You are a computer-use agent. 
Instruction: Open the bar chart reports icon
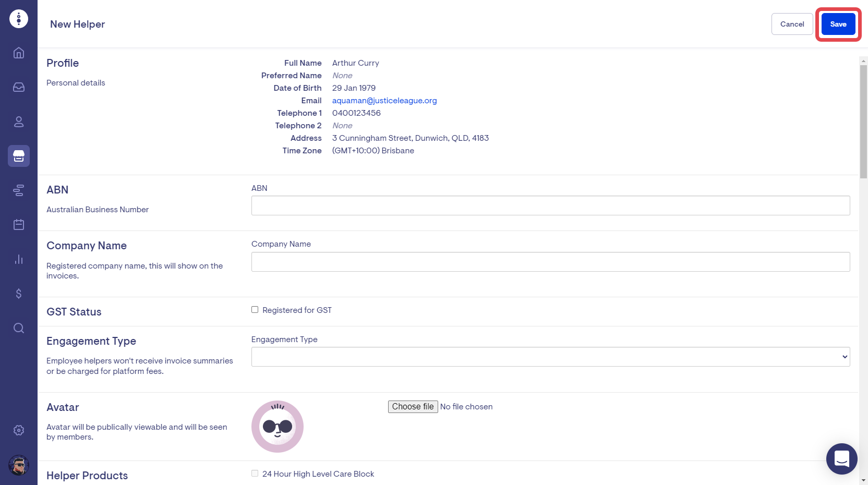coord(19,259)
